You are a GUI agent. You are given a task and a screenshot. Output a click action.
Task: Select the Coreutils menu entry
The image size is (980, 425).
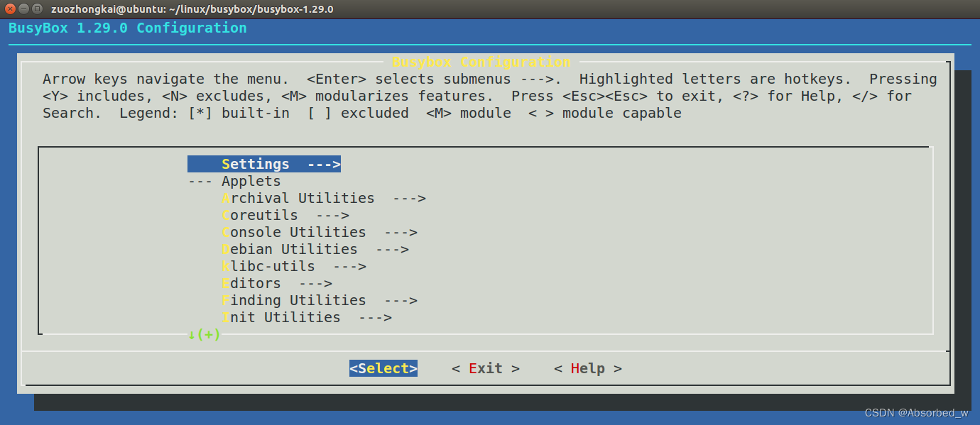click(285, 215)
